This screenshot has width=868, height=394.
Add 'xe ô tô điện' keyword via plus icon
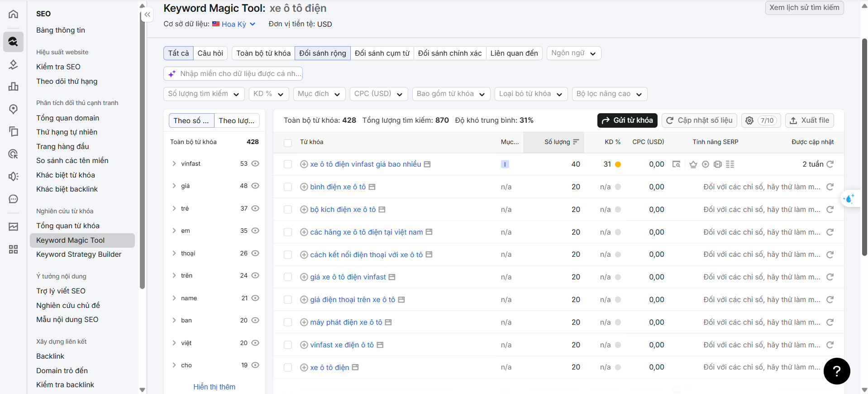point(304,368)
